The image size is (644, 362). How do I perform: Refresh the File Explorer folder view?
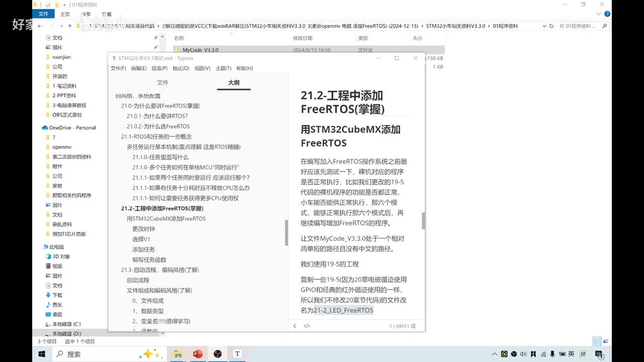551,26
